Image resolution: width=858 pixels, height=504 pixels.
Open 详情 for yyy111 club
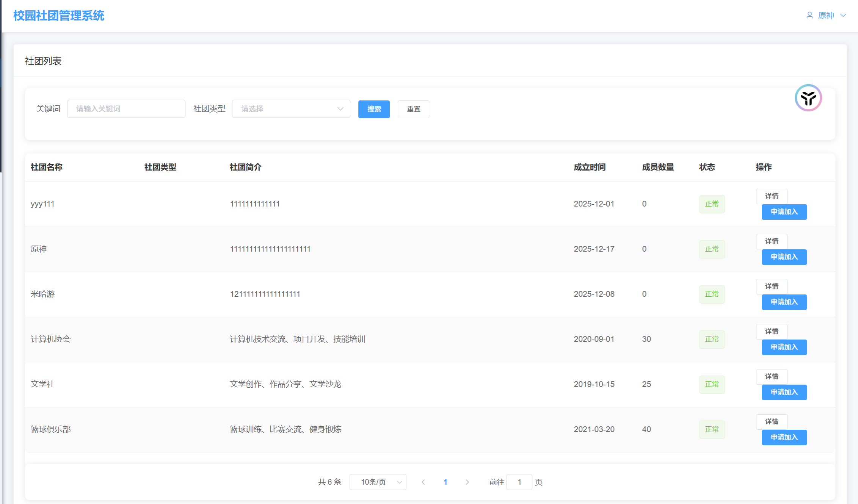point(772,196)
